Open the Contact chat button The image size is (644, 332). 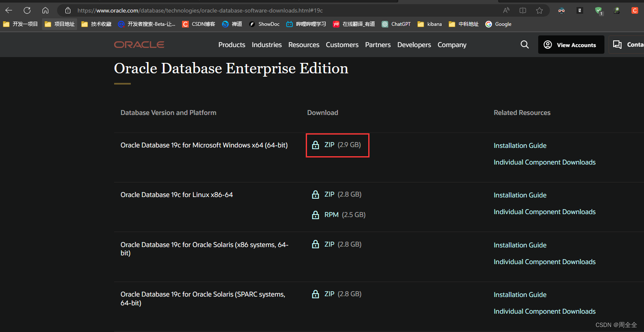tap(627, 45)
